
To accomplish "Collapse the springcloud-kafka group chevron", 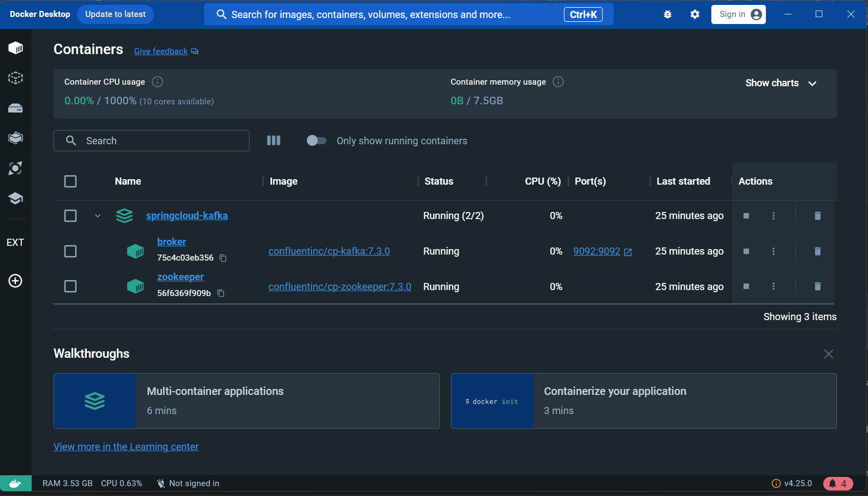I will point(98,216).
